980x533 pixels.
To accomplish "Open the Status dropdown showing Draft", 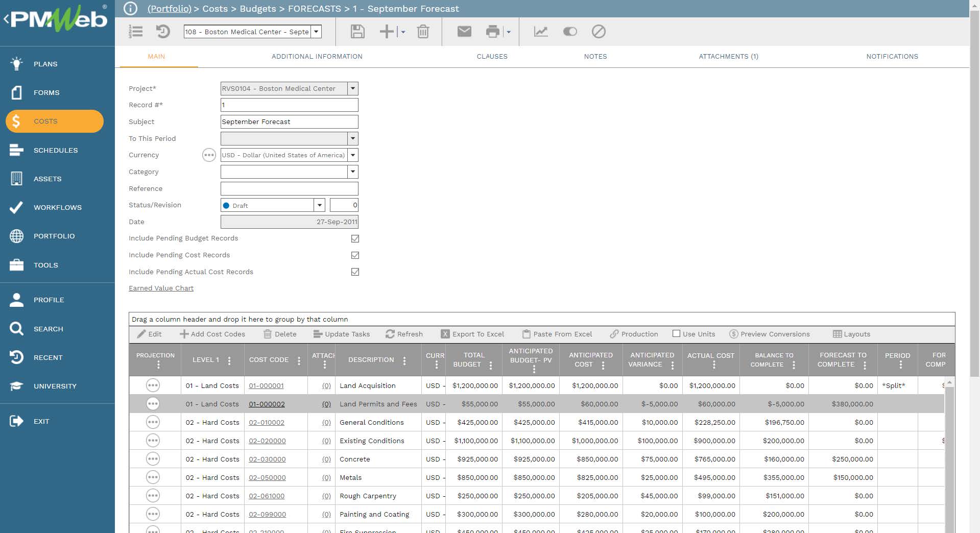I will click(x=320, y=205).
